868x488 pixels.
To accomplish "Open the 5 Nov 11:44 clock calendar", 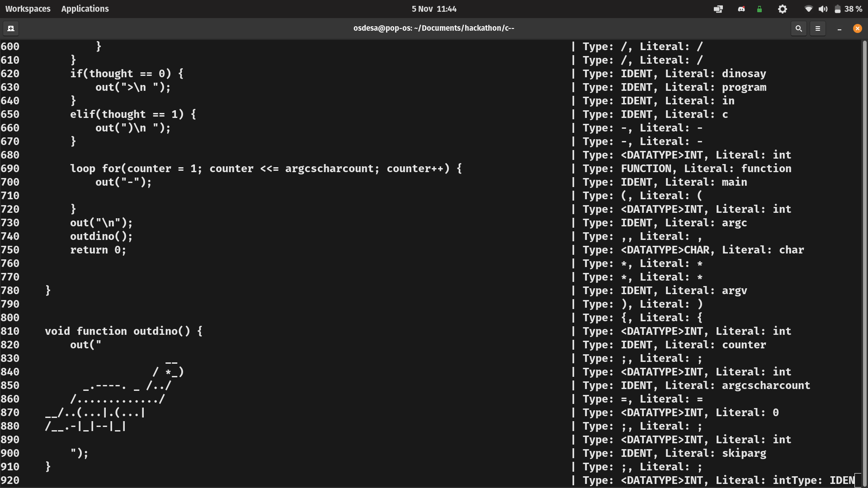I will 434,9.
